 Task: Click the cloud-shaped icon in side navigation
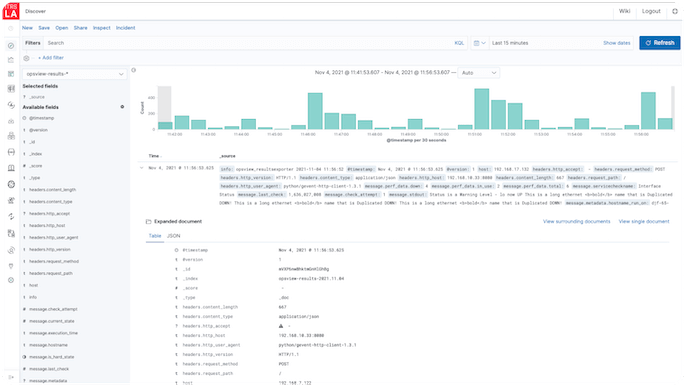11,121
